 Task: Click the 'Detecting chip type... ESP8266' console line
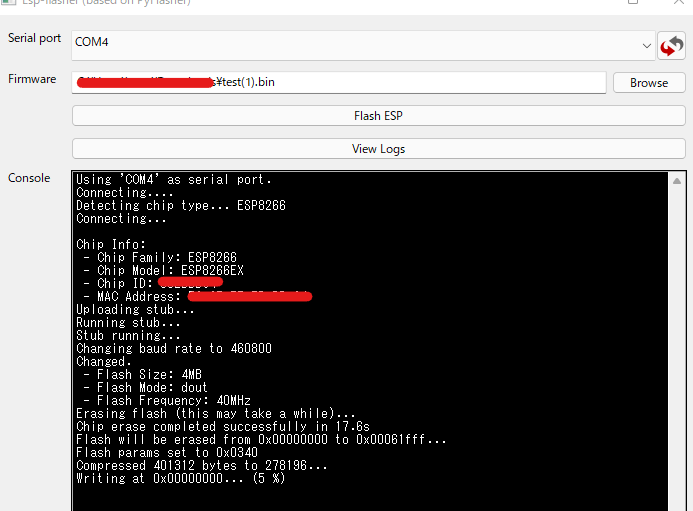pos(181,206)
